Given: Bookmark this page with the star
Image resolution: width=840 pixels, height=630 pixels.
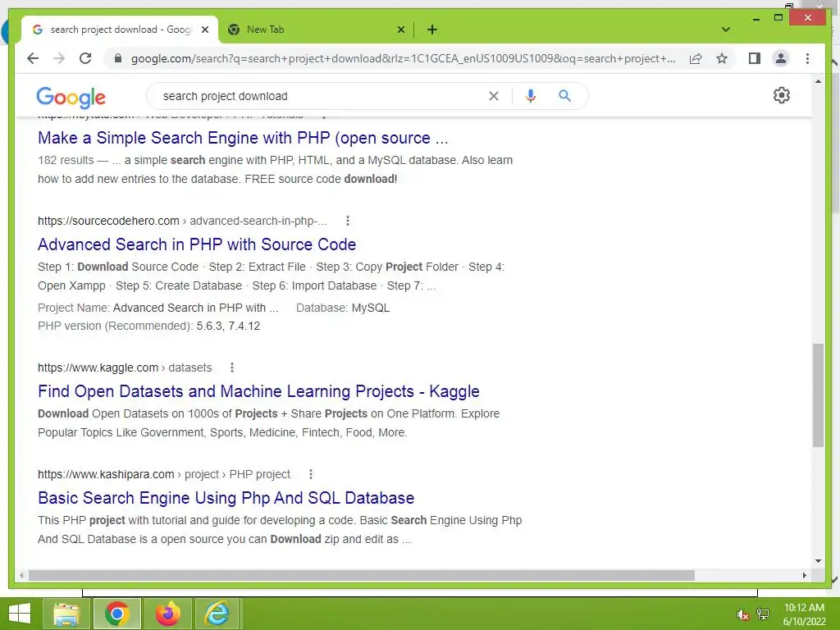Looking at the screenshot, I should click(x=722, y=58).
